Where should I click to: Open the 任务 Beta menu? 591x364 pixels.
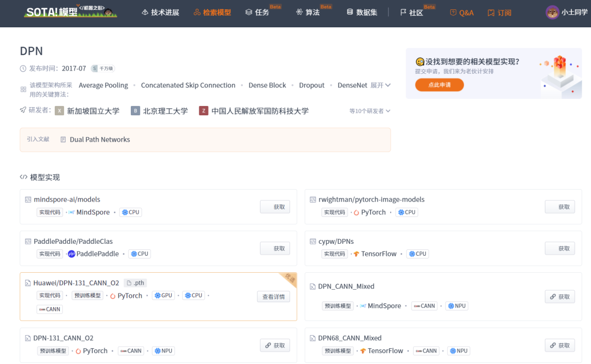click(258, 13)
